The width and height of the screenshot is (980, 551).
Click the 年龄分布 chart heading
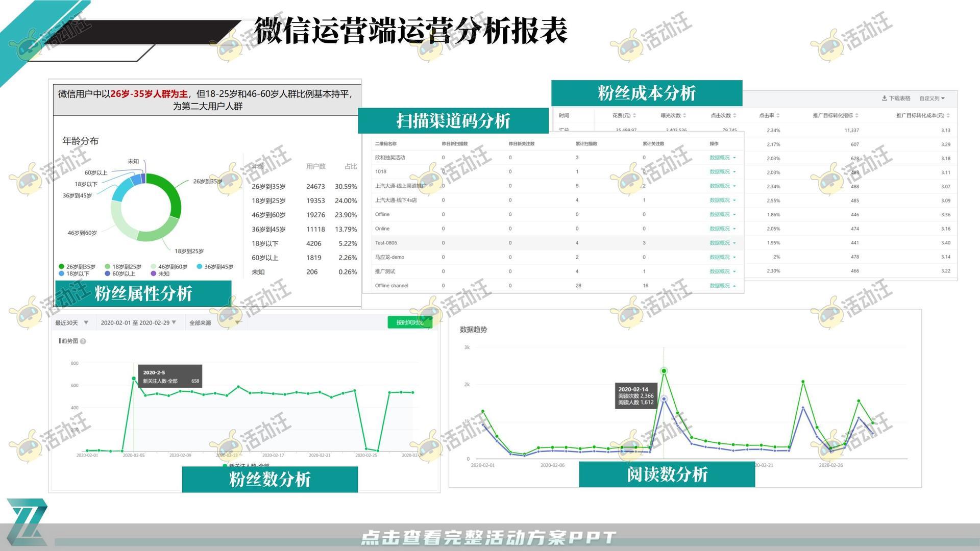pos(80,141)
